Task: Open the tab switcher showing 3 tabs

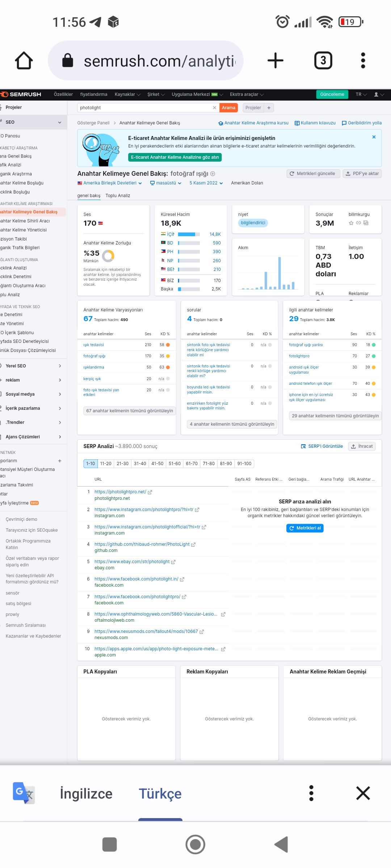Action: click(323, 60)
